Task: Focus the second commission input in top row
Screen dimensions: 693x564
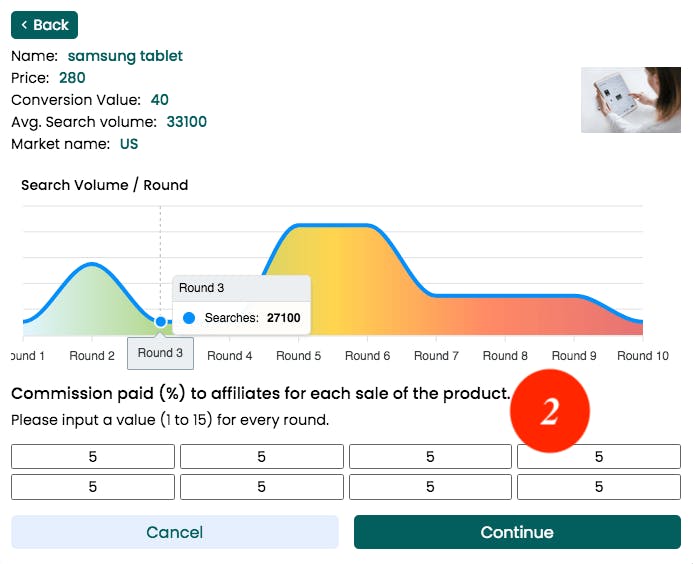Action: click(x=261, y=457)
